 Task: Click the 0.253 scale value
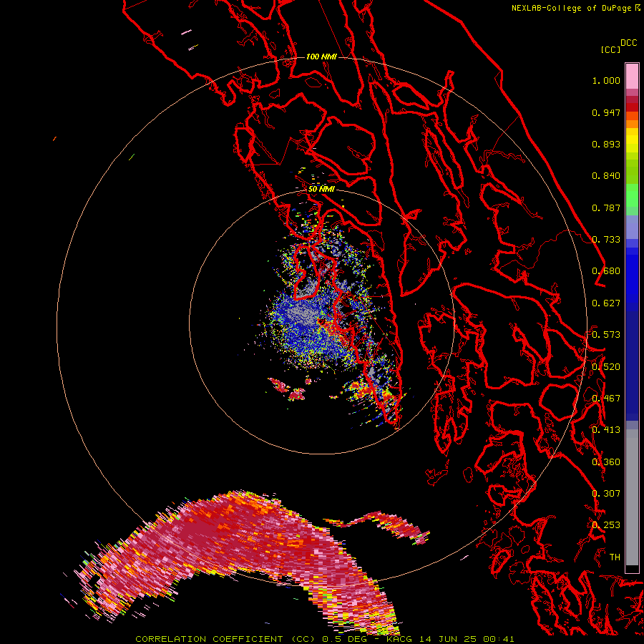coord(606,525)
